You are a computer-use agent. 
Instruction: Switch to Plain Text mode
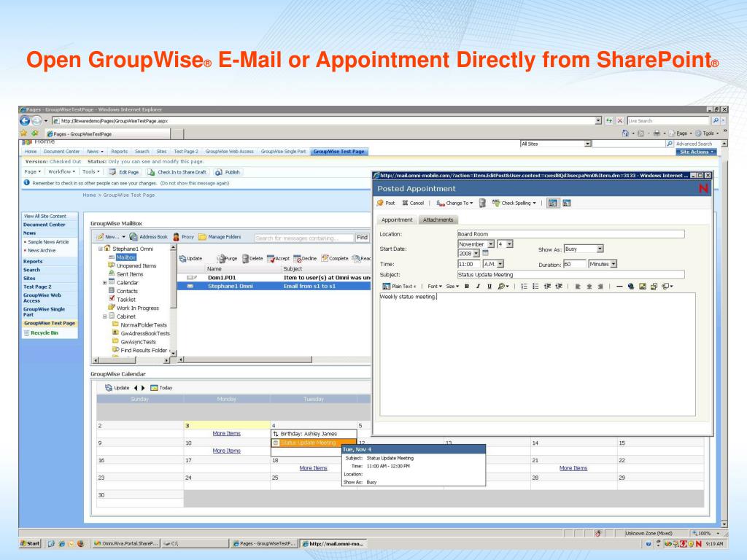[x=399, y=286]
